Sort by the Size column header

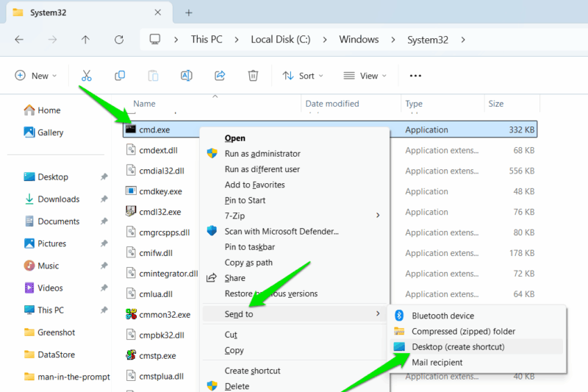(x=495, y=104)
